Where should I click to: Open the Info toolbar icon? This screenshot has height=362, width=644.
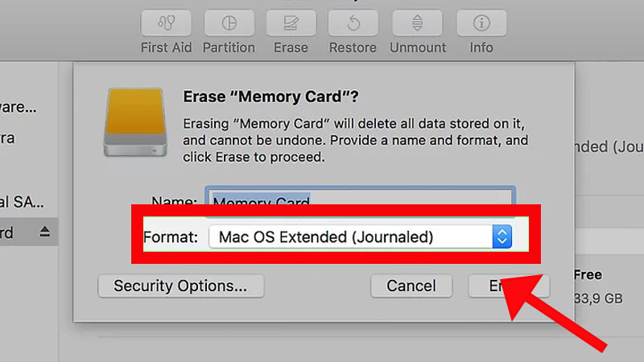[481, 21]
